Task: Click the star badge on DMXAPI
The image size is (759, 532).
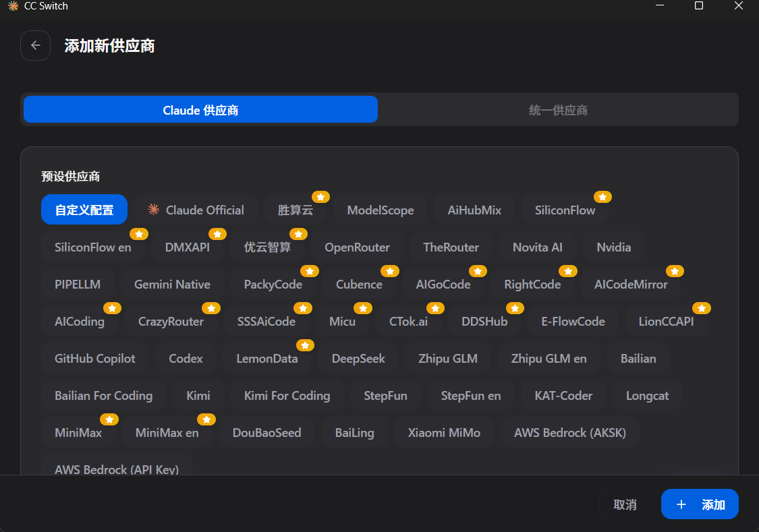Action: (217, 234)
